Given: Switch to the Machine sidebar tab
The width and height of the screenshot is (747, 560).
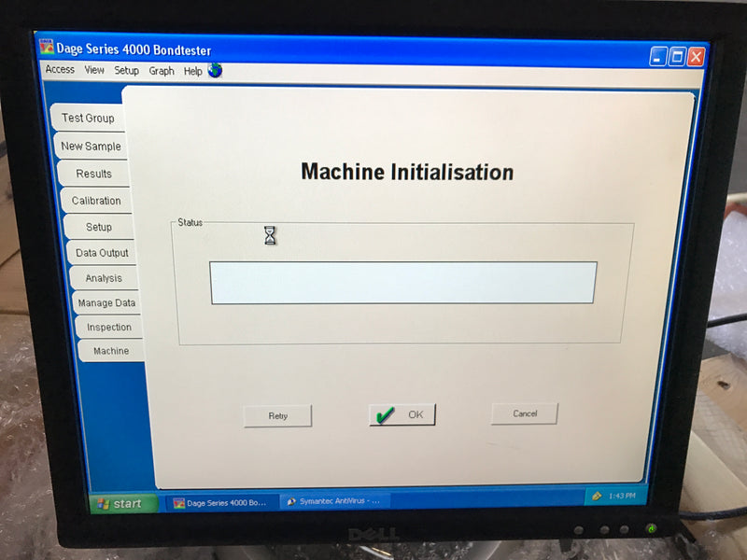Looking at the screenshot, I should 110,350.
